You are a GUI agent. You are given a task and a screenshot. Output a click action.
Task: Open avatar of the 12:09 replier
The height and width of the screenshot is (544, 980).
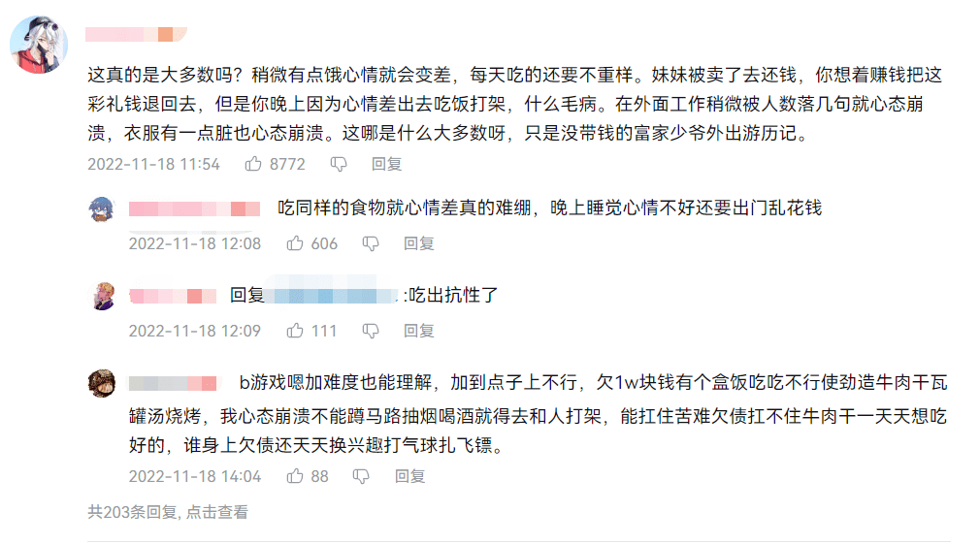tap(103, 296)
